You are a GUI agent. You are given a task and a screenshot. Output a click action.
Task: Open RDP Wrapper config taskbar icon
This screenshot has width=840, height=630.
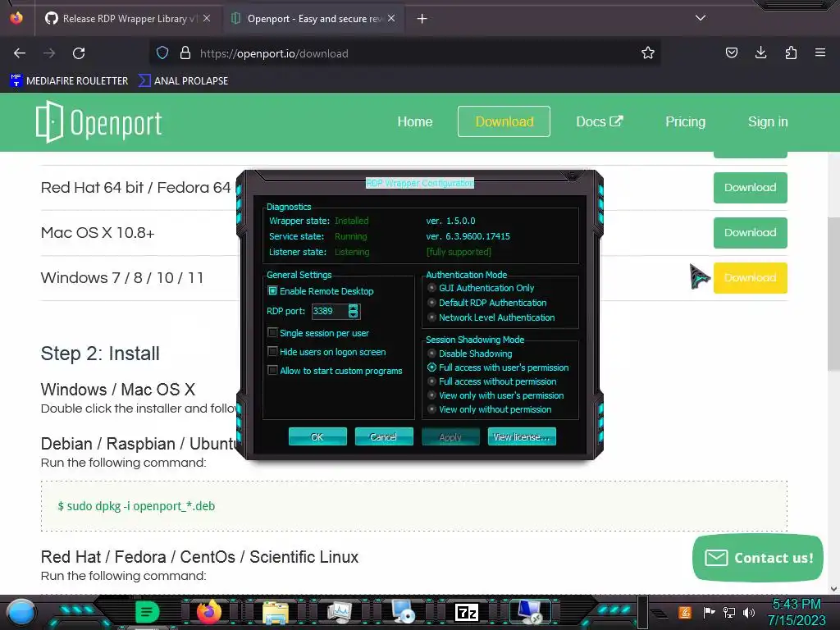(x=530, y=612)
